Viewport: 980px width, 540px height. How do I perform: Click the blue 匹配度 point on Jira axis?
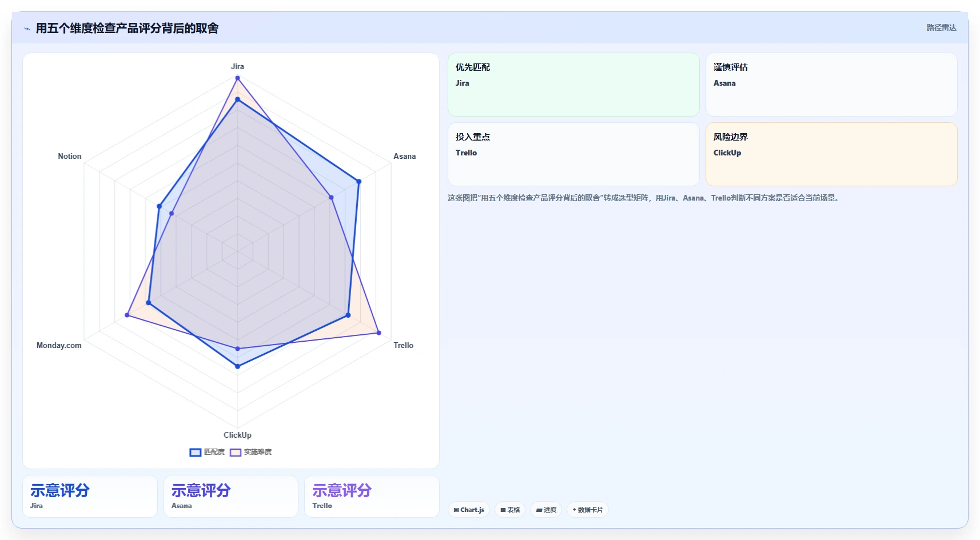point(237,99)
